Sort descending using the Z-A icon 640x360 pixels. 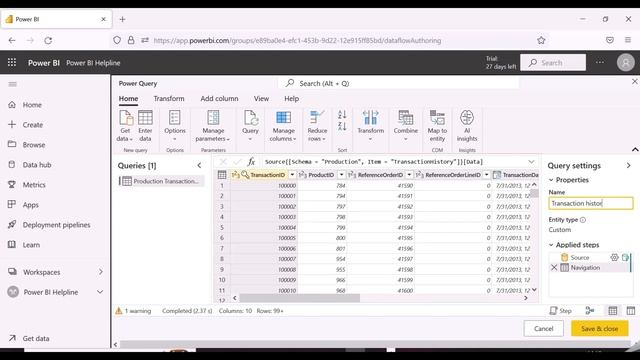point(342,127)
